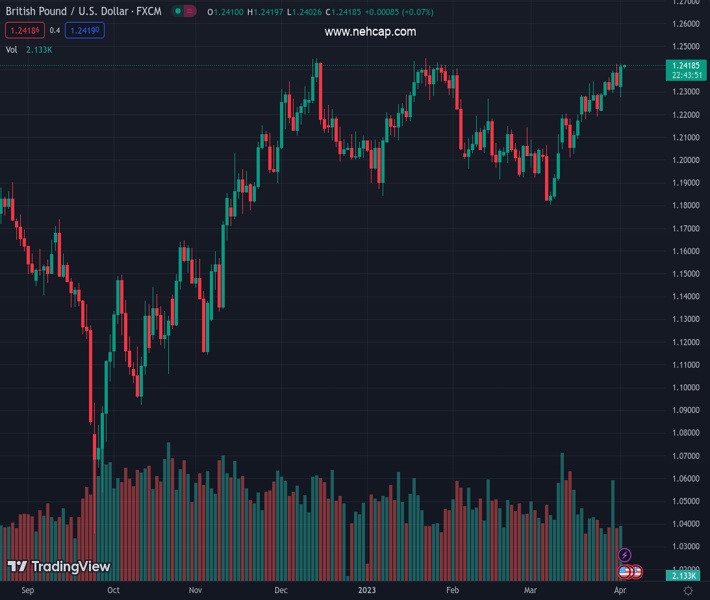This screenshot has height=600, width=710.
Task: Click the blue buy price 1.2419 button
Action: tap(85, 30)
